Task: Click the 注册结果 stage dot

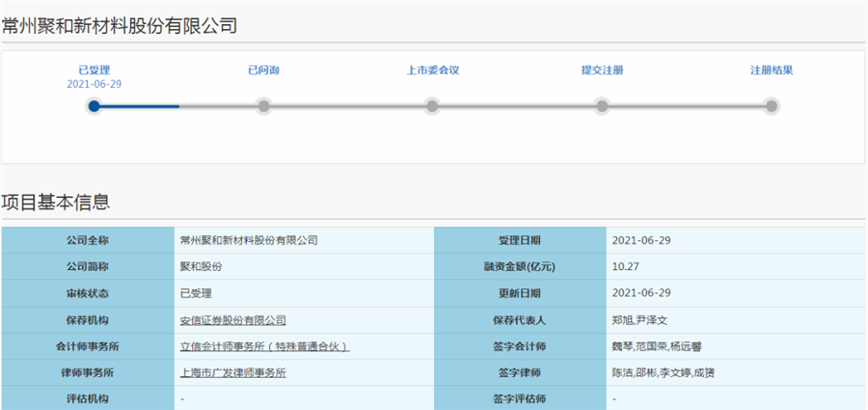Action: [772, 106]
